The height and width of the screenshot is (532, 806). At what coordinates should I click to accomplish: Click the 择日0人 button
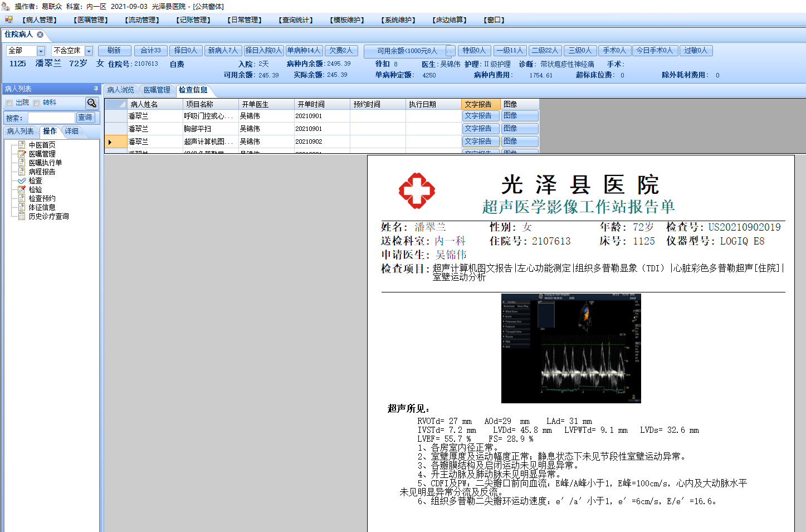(185, 51)
